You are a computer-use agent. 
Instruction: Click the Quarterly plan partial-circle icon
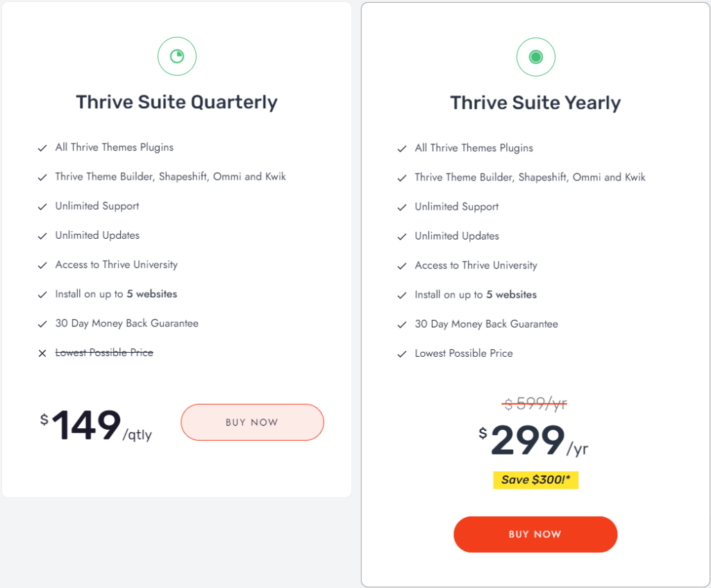(x=177, y=57)
